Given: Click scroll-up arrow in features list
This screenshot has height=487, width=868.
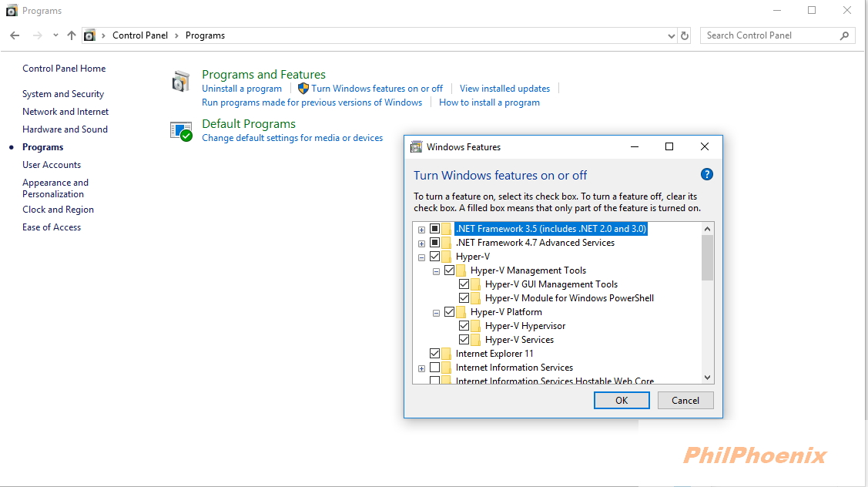Looking at the screenshot, I should coord(708,229).
